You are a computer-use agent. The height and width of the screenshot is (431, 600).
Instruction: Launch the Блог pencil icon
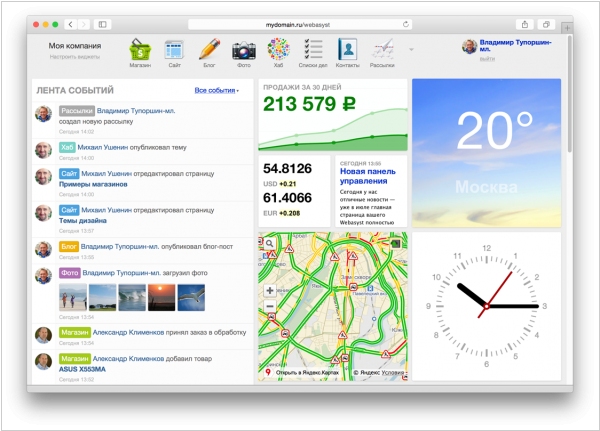209,50
